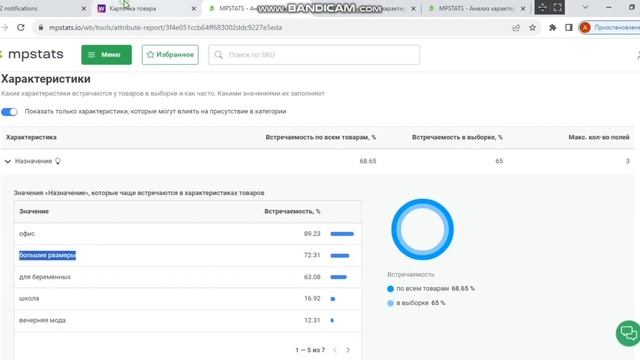
Task: Open the green Меню button
Action: 106,55
